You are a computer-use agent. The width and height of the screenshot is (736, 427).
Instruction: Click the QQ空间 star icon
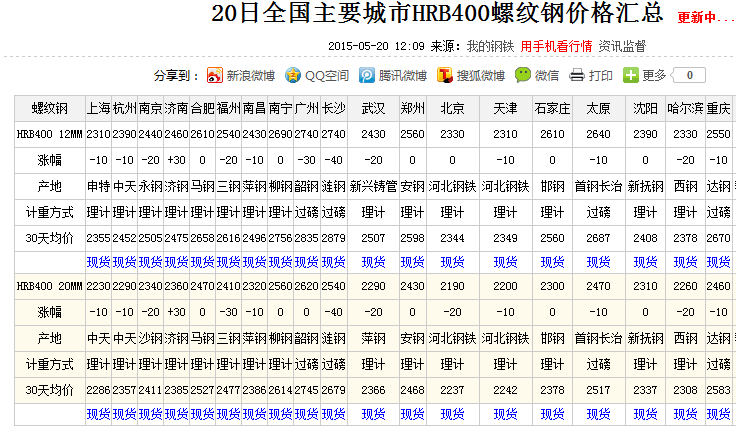293,75
